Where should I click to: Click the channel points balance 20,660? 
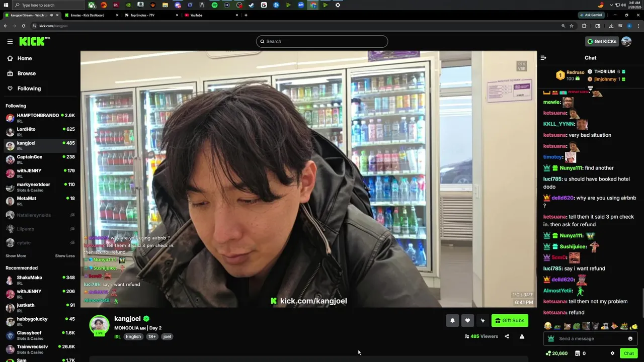click(556, 353)
